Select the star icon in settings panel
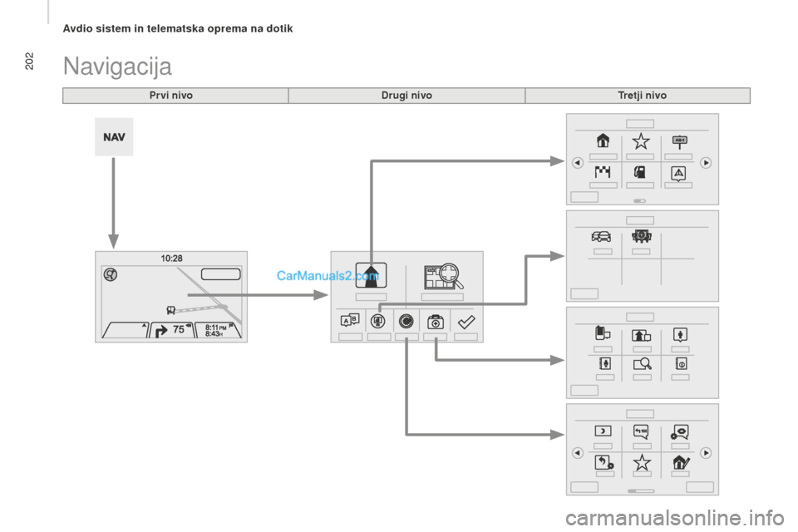Image resolution: width=798 pixels, height=532 pixels. click(x=642, y=463)
